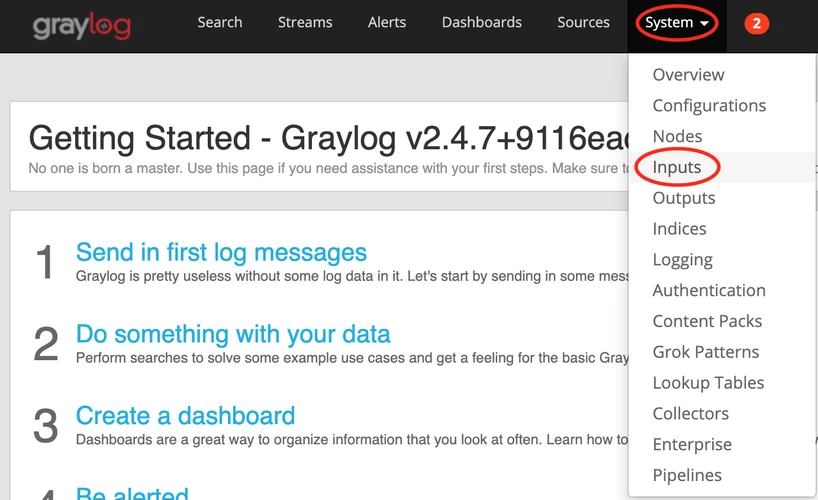Select Overview from the System menu

688,75
